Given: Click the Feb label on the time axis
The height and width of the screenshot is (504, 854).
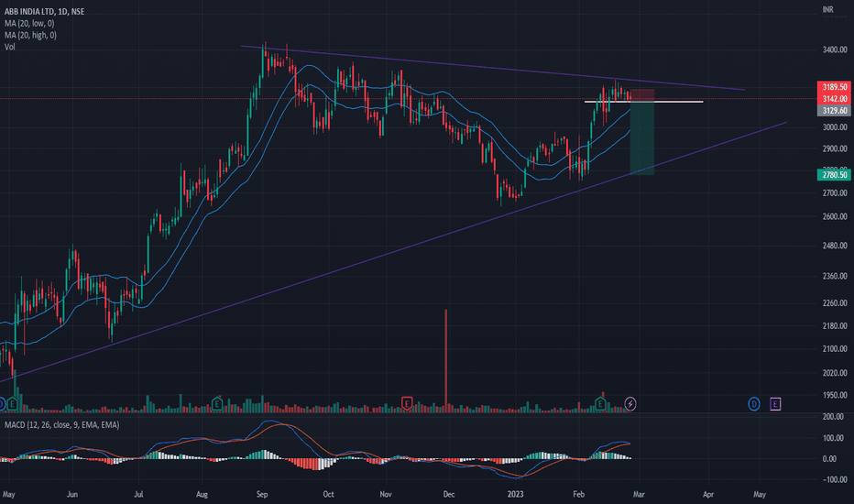Looking at the screenshot, I should pos(578,495).
